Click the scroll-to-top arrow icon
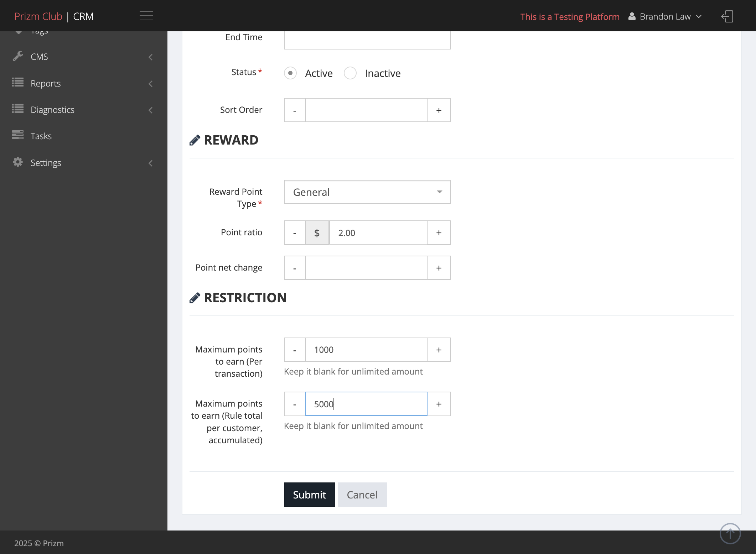 coord(730,533)
